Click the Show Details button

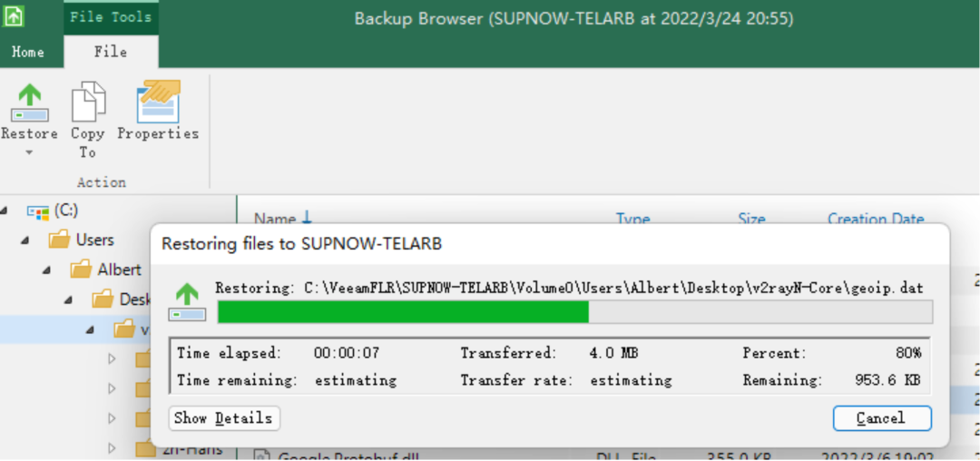pos(224,418)
